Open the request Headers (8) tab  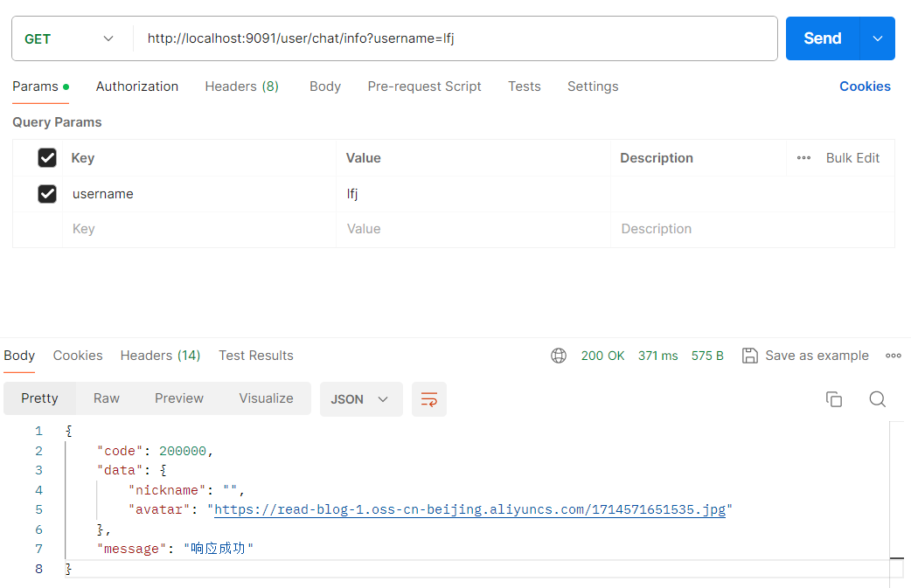(x=241, y=86)
